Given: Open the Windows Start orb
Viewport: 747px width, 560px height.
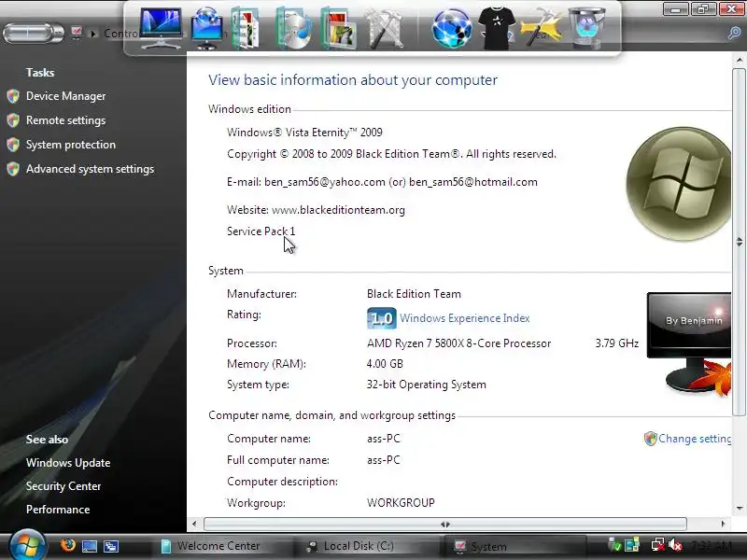Looking at the screenshot, I should coord(27,545).
